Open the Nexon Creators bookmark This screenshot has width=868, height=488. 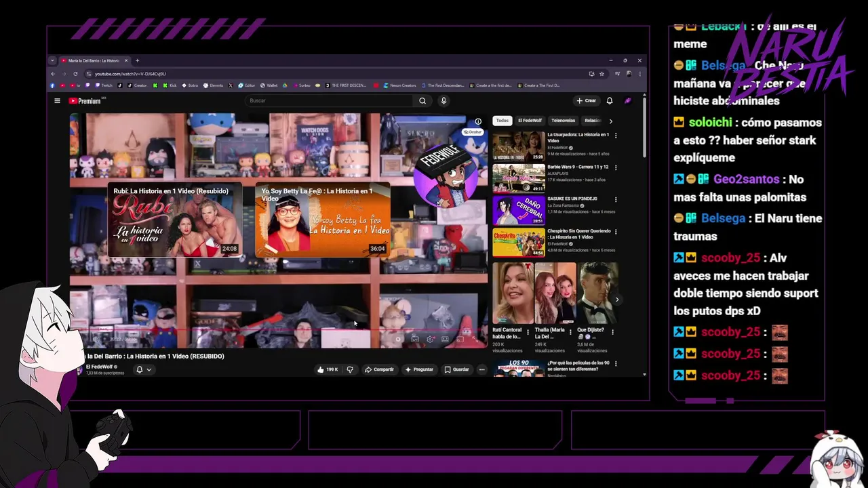pos(399,85)
